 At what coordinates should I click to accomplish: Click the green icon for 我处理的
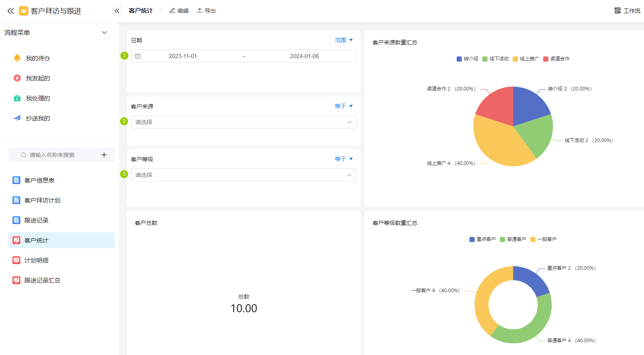pyautogui.click(x=17, y=98)
